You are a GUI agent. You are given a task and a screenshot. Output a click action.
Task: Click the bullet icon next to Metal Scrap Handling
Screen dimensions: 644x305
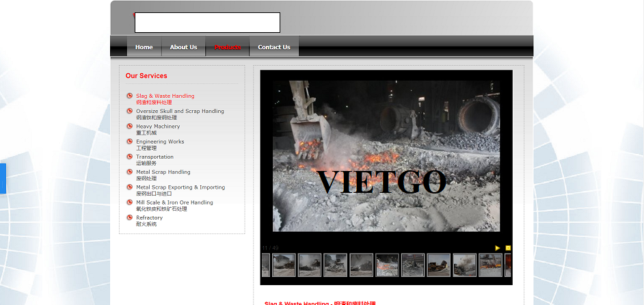pos(129,172)
